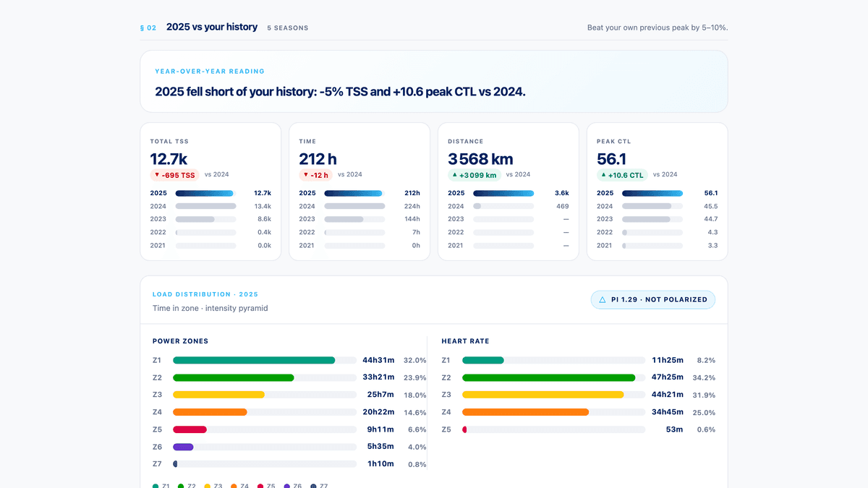Screen dimensions: 868x488
Task: Click the warning triangle icon in the PI 1.29 badge
Action: pyautogui.click(x=603, y=299)
